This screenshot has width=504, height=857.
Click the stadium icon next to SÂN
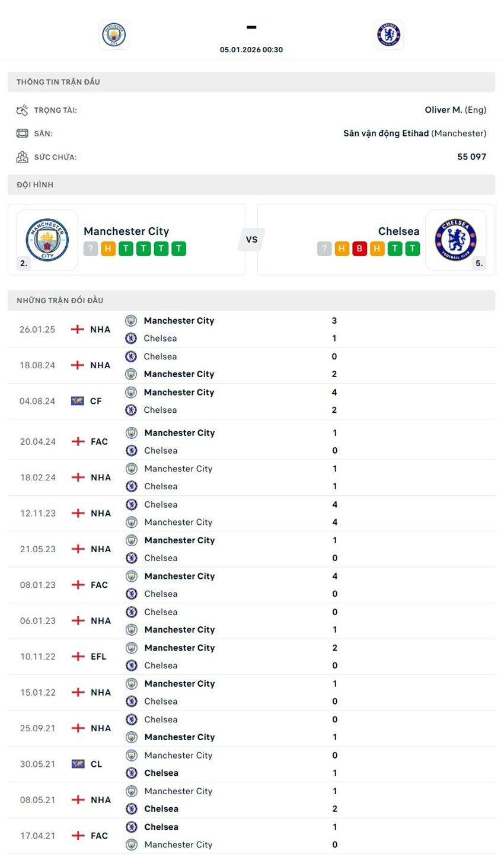(23, 133)
